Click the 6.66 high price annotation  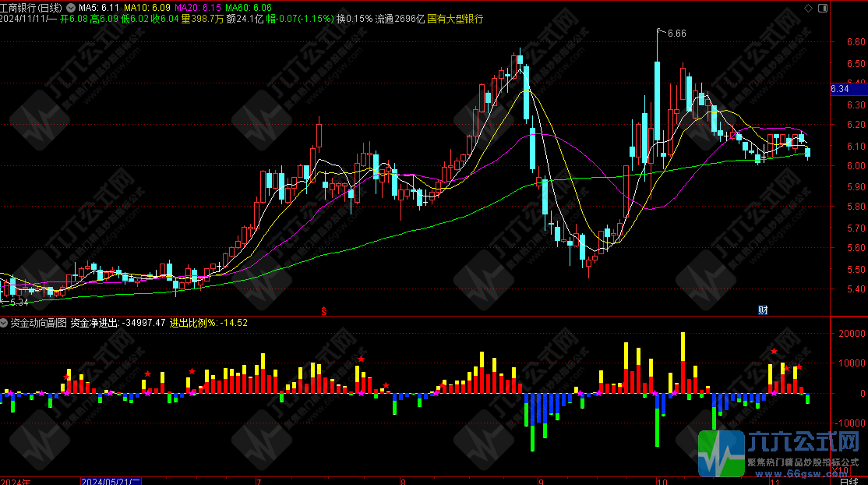click(676, 34)
